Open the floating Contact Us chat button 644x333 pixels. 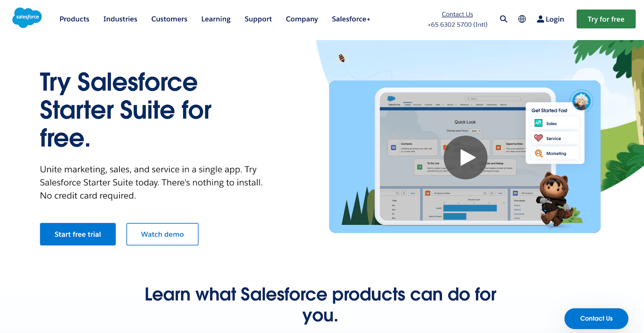(596, 319)
